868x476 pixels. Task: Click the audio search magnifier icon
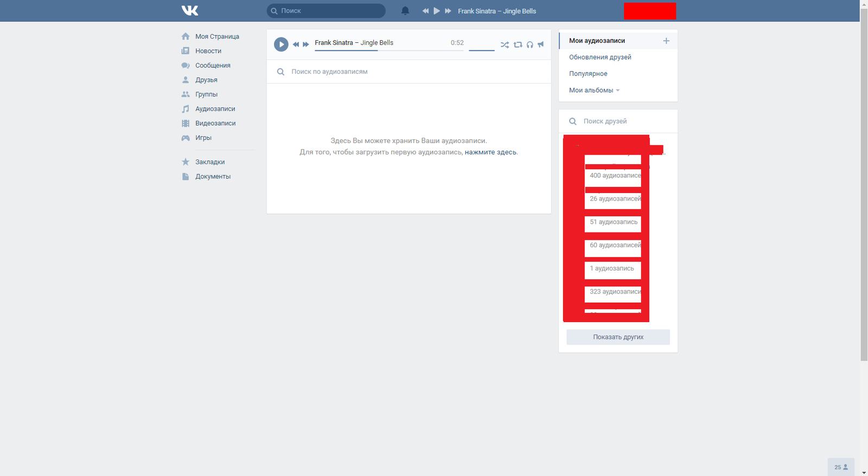[280, 72]
